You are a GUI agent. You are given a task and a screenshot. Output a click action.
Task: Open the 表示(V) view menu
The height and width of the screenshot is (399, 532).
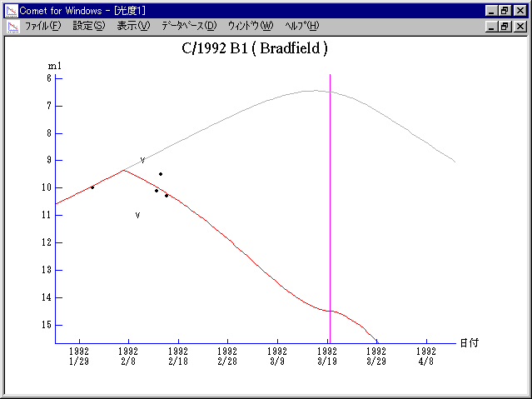point(133,26)
